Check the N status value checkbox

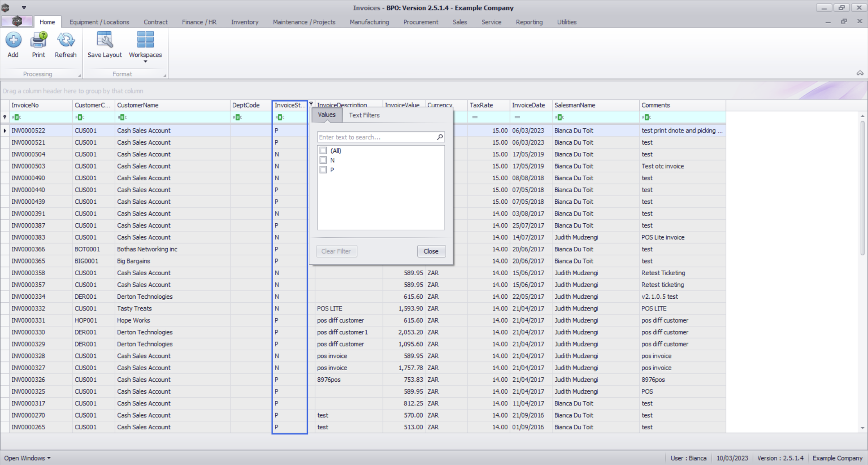pos(323,160)
